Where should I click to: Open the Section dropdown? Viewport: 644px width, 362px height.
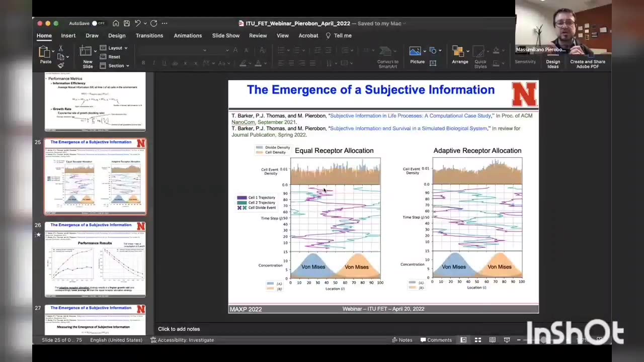click(x=114, y=66)
